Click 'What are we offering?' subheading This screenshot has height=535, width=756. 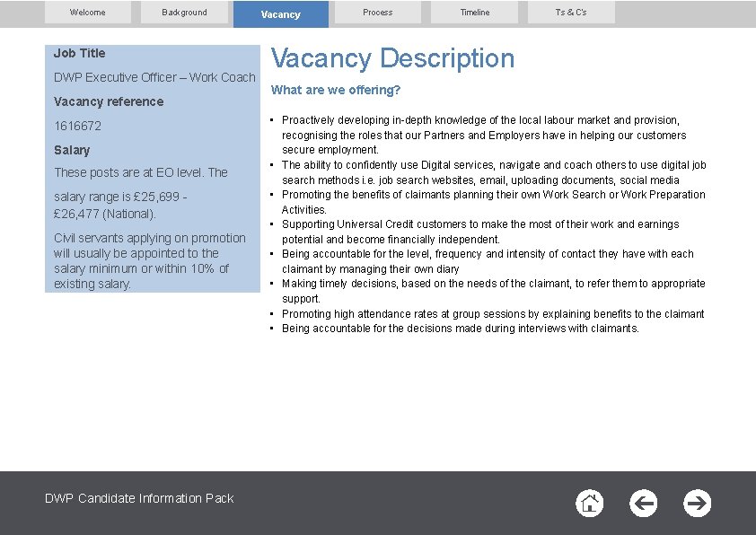[x=336, y=90]
